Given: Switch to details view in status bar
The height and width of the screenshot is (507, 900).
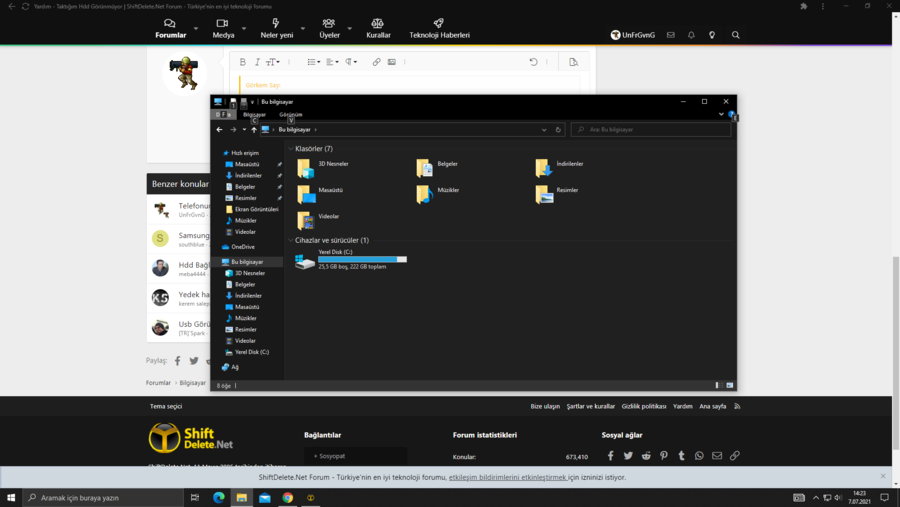Looking at the screenshot, I should [718, 385].
